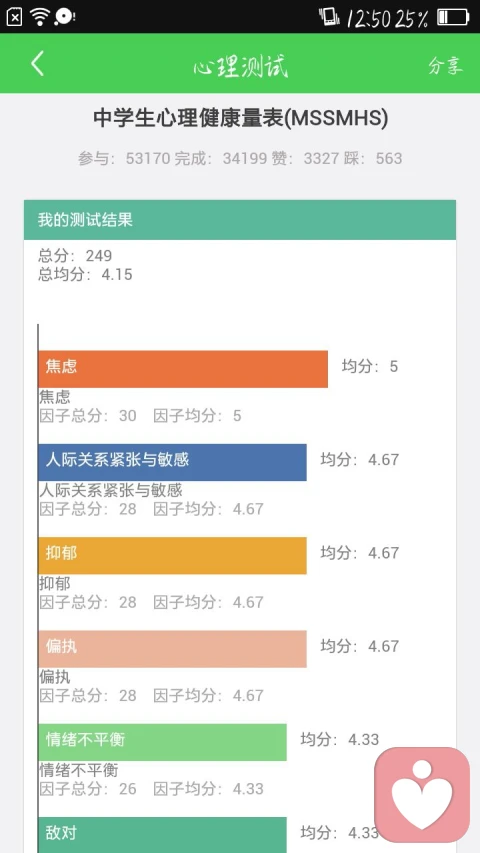Open the pink heart floating icon
480x853 pixels.
tap(422, 795)
